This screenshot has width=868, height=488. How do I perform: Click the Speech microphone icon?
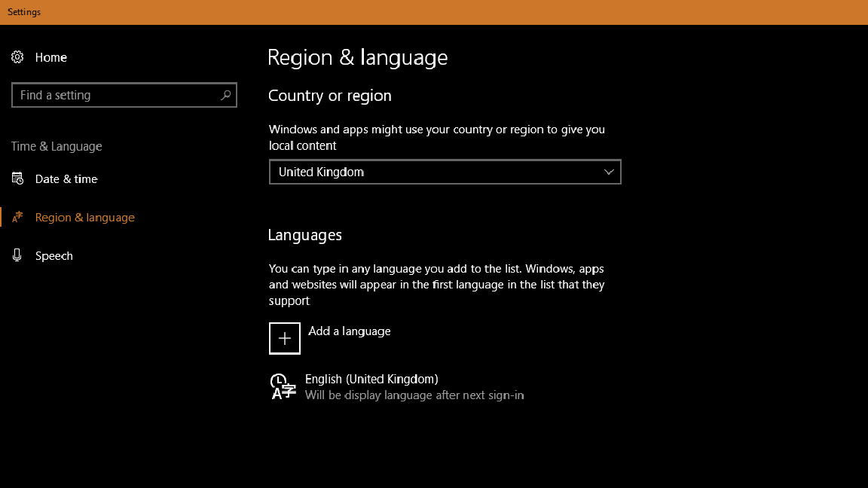pyautogui.click(x=17, y=255)
